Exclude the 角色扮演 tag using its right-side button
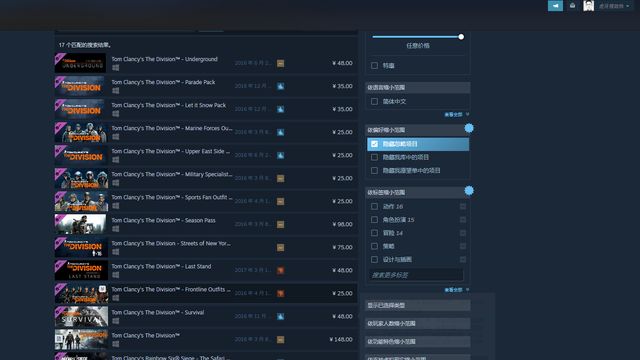 coord(463,220)
